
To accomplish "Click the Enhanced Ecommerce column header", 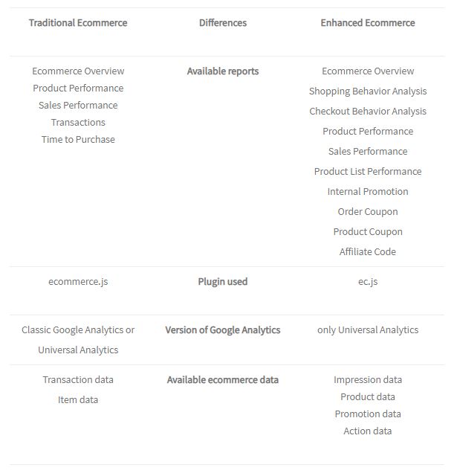I will [x=368, y=23].
